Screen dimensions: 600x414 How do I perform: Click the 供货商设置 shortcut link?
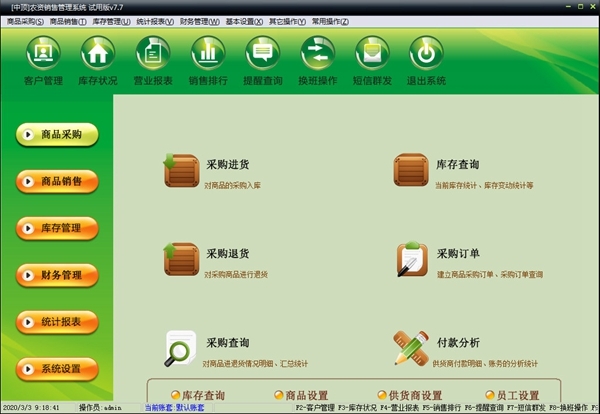click(x=416, y=395)
